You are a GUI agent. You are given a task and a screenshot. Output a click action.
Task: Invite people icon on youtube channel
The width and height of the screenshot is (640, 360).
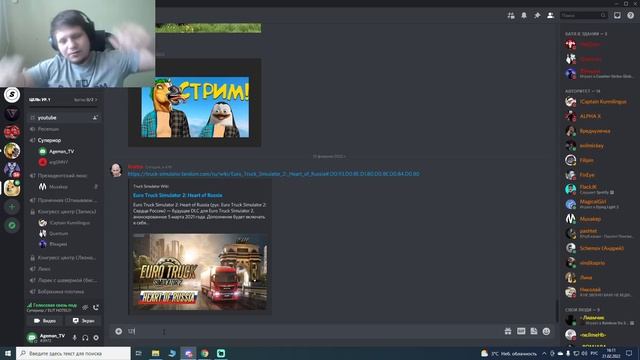tap(95, 118)
